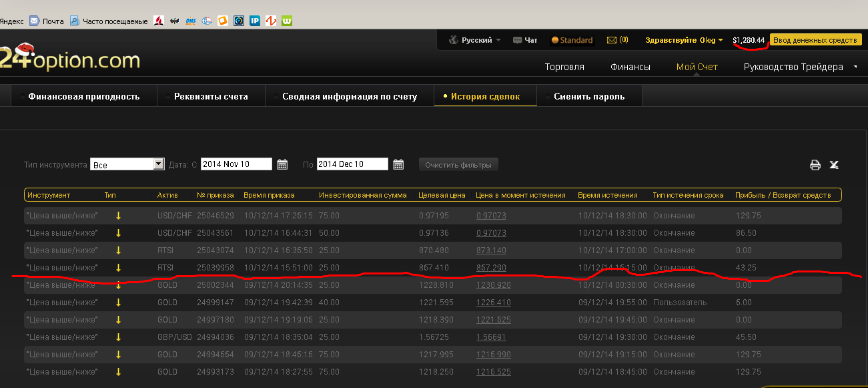Open the Русский language dropdown

click(474, 40)
